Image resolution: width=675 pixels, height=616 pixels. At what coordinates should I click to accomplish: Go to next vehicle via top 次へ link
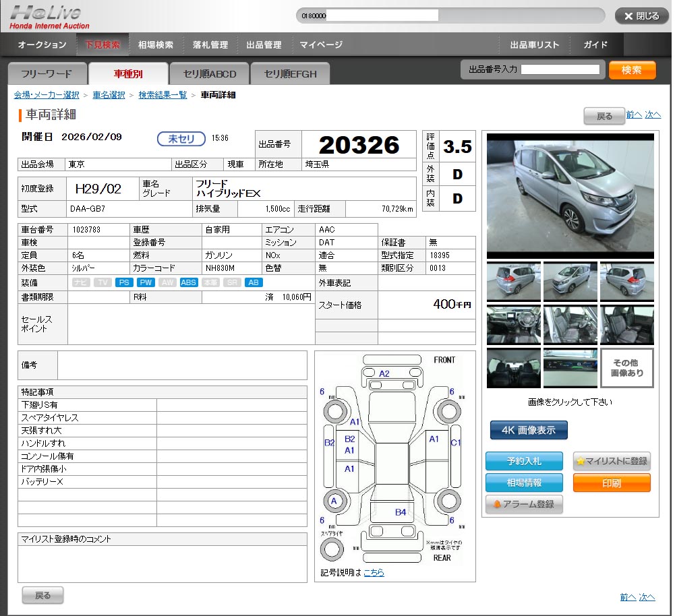pos(653,115)
